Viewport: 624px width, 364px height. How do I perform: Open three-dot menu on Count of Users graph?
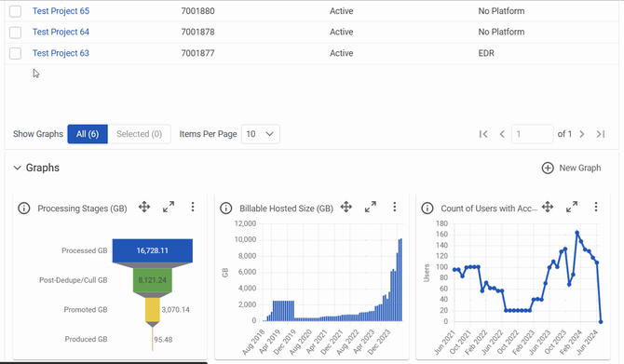(596, 207)
